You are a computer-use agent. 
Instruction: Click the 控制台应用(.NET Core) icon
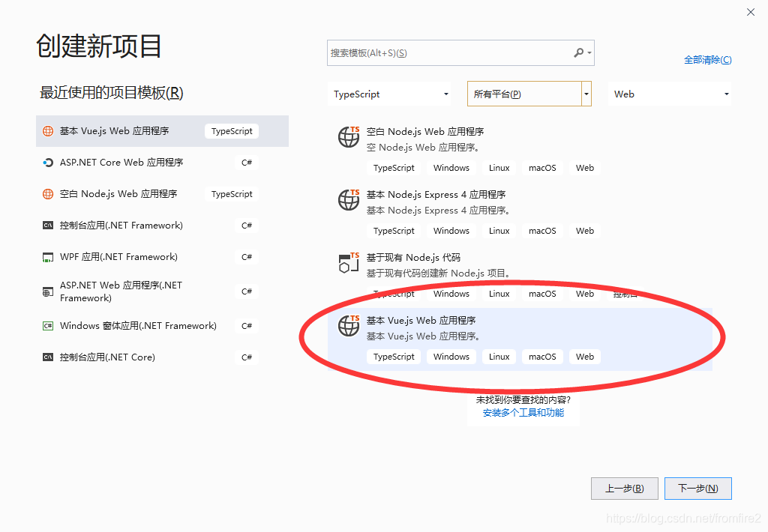click(49, 357)
